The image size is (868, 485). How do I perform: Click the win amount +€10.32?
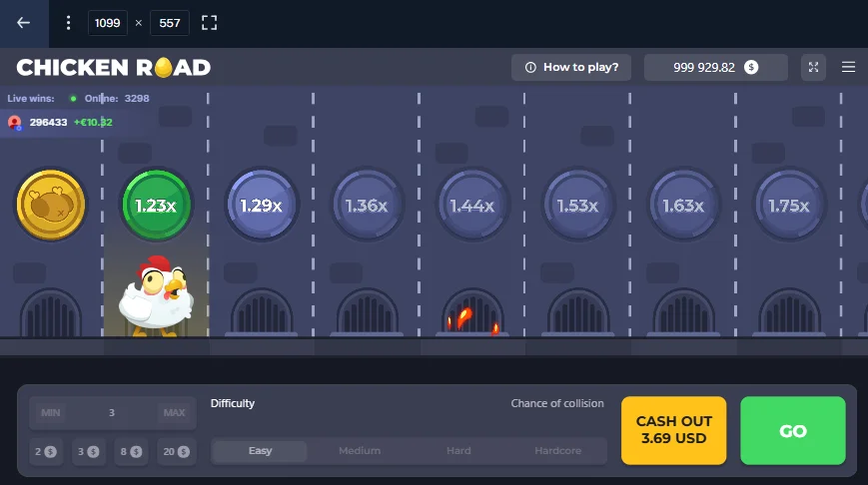(93, 122)
